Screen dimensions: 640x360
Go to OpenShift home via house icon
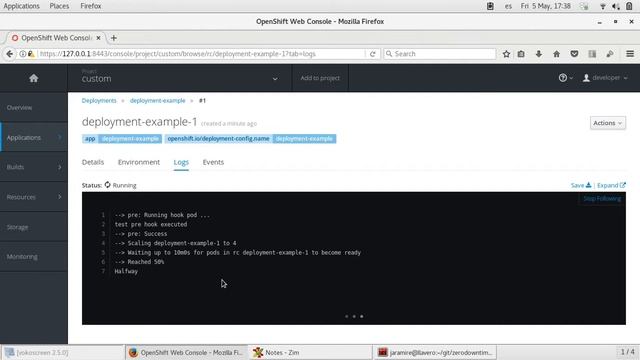click(33, 78)
